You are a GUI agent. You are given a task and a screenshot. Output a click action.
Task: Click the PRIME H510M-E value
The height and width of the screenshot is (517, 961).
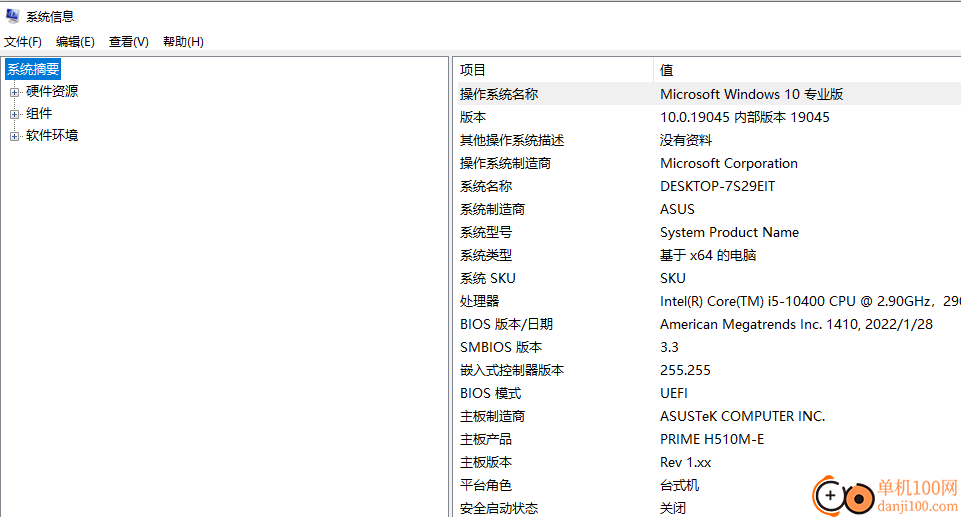712,439
